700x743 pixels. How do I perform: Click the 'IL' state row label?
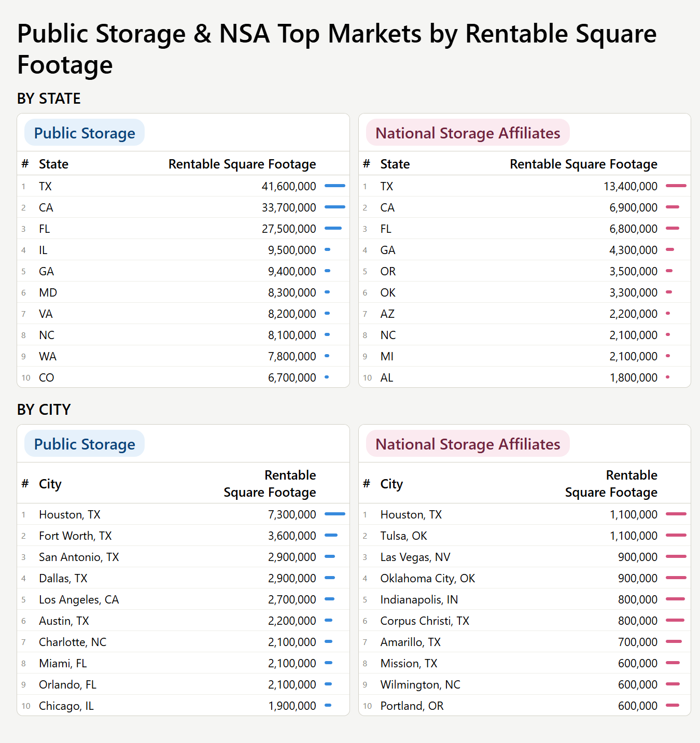pos(43,250)
